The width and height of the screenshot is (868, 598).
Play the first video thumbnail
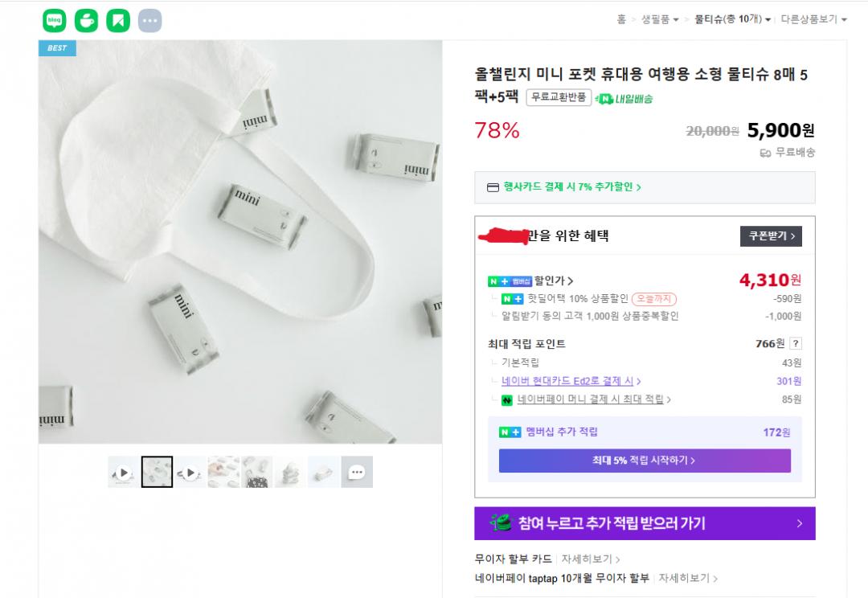123,473
